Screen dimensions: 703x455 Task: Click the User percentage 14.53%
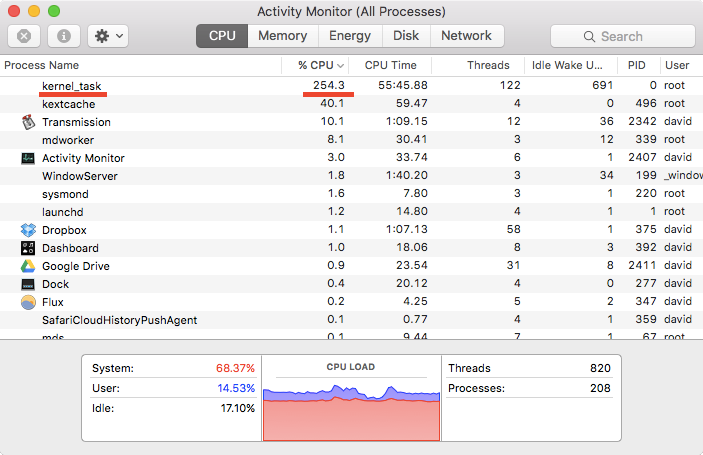pos(236,388)
